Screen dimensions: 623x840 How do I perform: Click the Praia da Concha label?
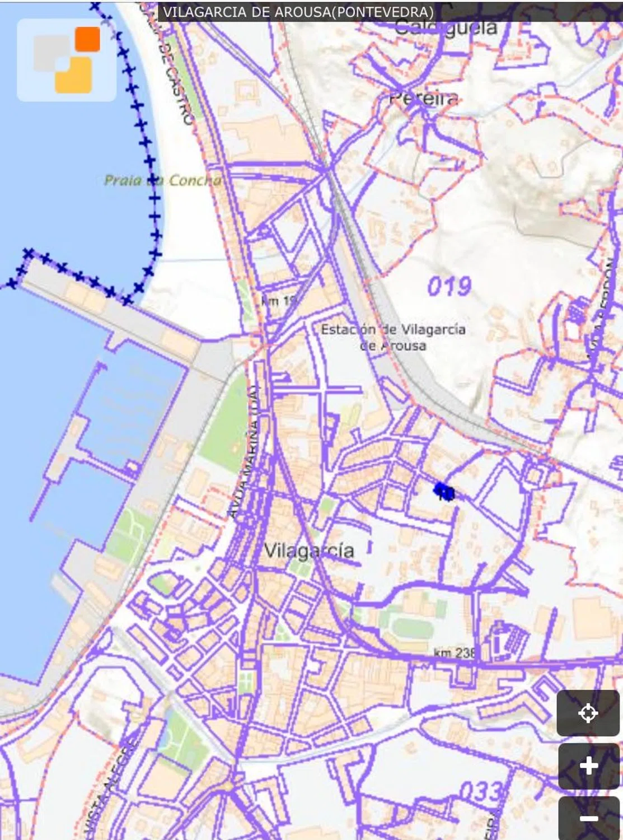pos(163,180)
